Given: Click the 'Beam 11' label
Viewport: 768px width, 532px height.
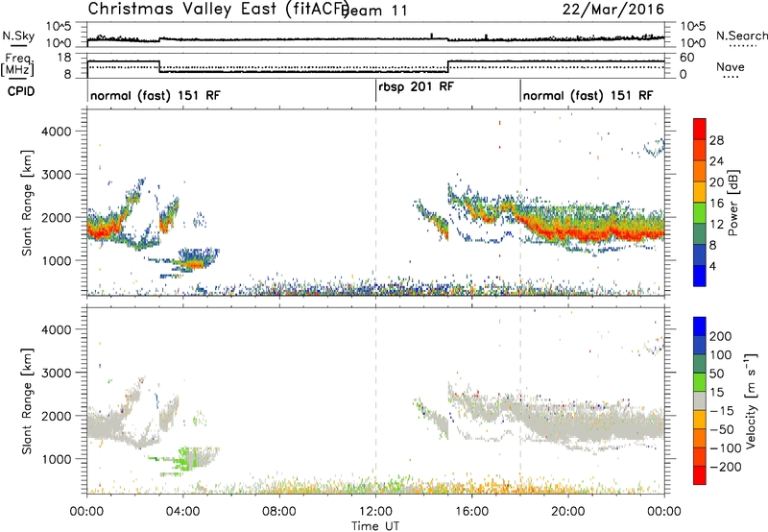Looking at the screenshot, I should coord(375,11).
